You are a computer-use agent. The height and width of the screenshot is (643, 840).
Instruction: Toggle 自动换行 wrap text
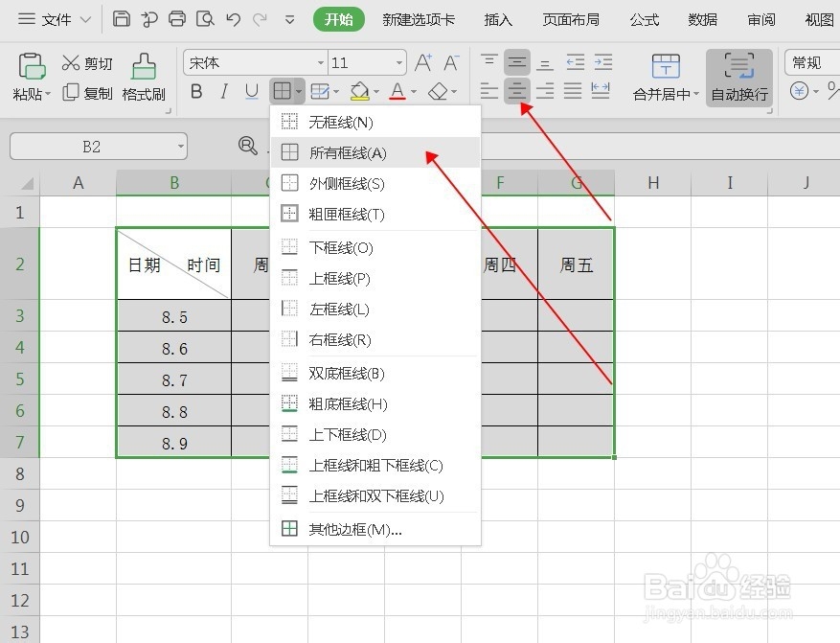click(x=738, y=79)
